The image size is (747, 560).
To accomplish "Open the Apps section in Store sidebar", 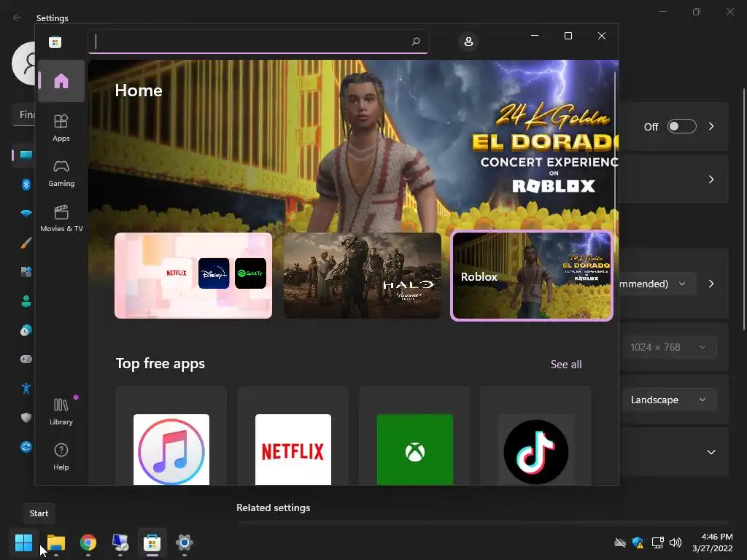I will coord(61,128).
